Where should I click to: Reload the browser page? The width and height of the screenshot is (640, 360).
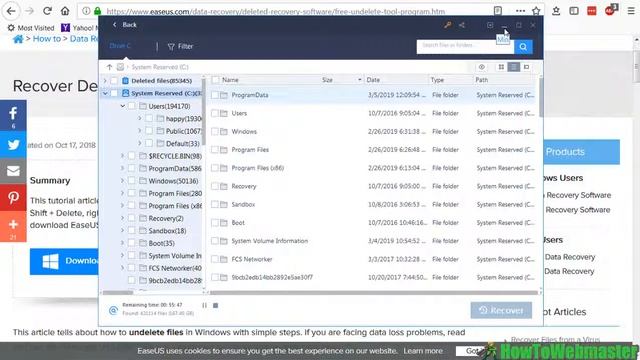pos(47,11)
